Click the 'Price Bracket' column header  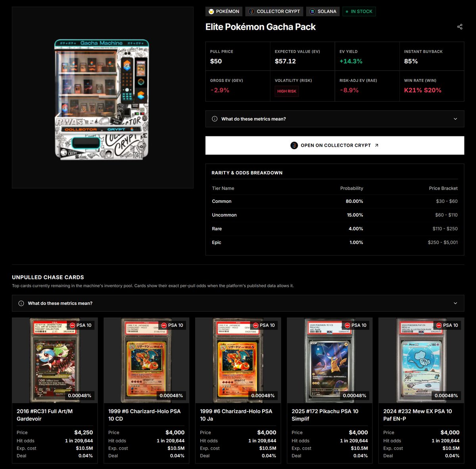pyautogui.click(x=443, y=188)
